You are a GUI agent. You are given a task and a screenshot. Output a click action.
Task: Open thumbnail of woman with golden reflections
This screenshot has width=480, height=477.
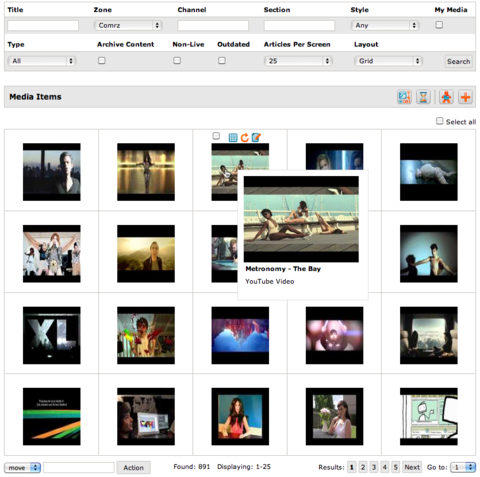pos(146,172)
